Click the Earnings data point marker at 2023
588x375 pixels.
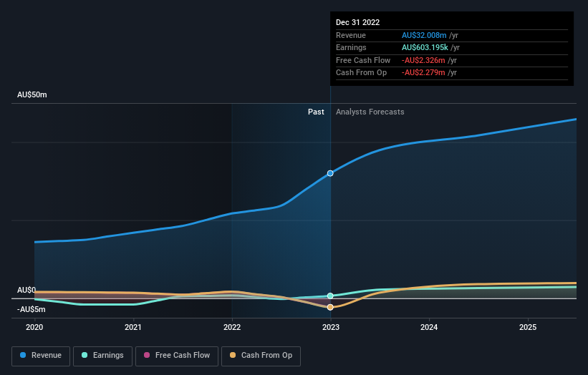coord(330,296)
